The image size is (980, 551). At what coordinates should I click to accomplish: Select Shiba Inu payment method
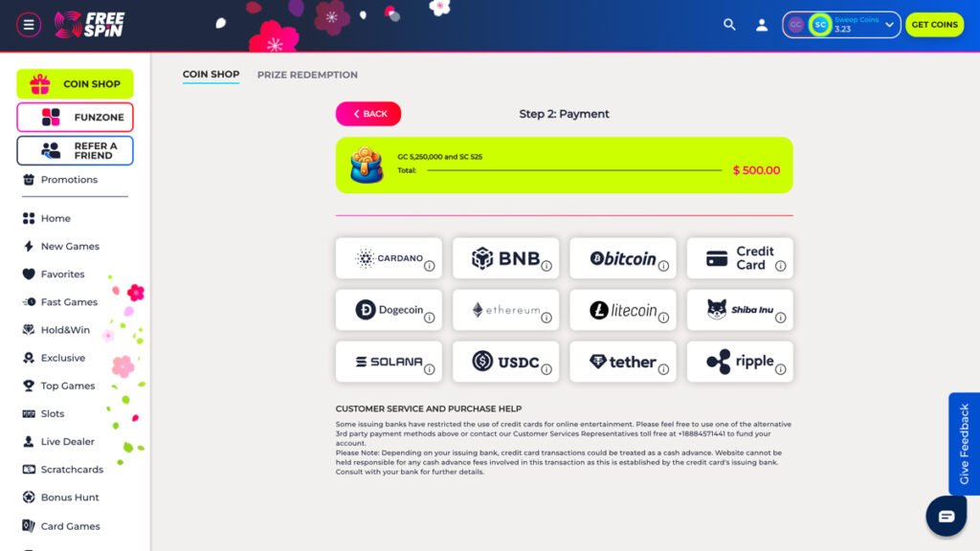click(x=740, y=310)
